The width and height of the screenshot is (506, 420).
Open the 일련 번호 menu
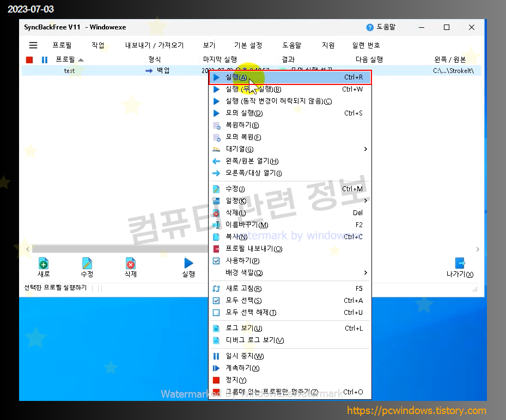pos(366,45)
